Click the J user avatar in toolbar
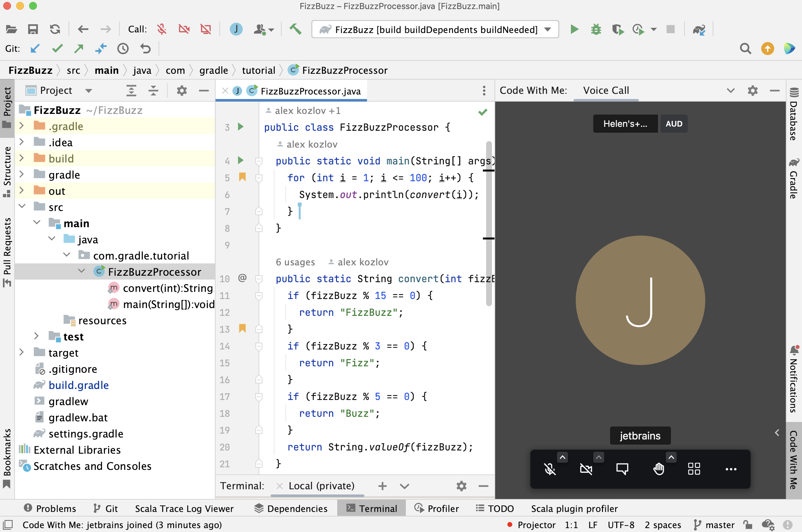802x532 pixels. tap(236, 29)
